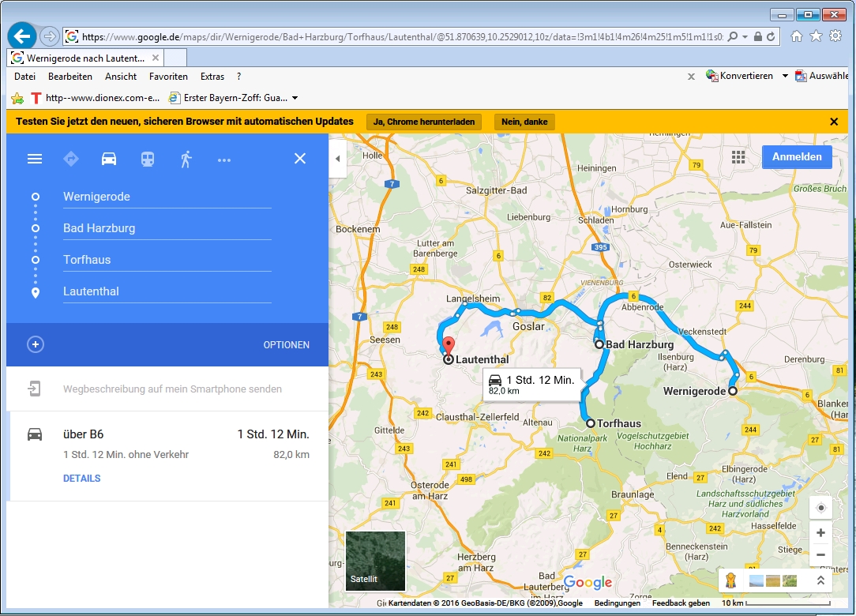Click the search magnifier in the address bar
The image size is (856, 616).
tap(733, 36)
